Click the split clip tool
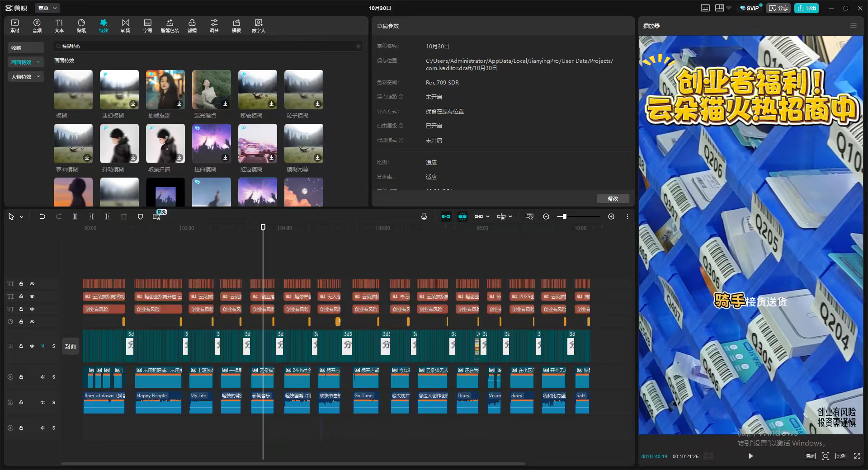 tap(75, 216)
